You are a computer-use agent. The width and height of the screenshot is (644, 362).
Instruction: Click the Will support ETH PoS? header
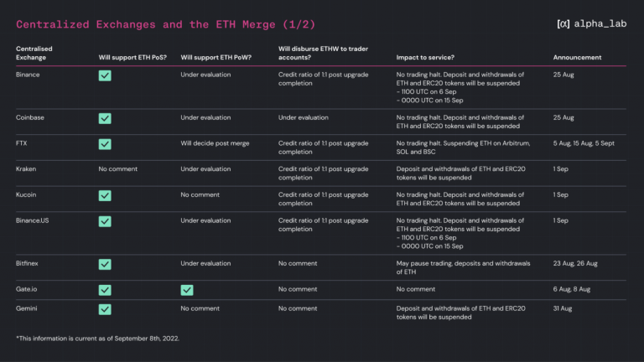[132, 58]
